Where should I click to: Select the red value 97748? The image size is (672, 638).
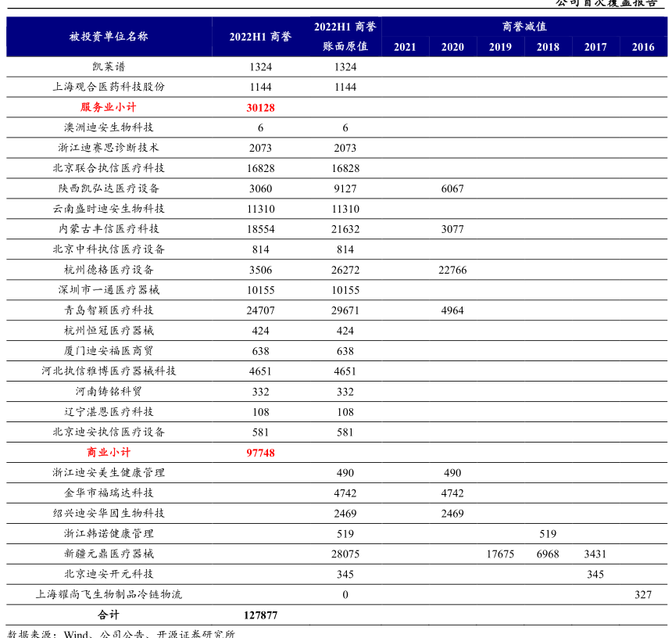click(260, 453)
